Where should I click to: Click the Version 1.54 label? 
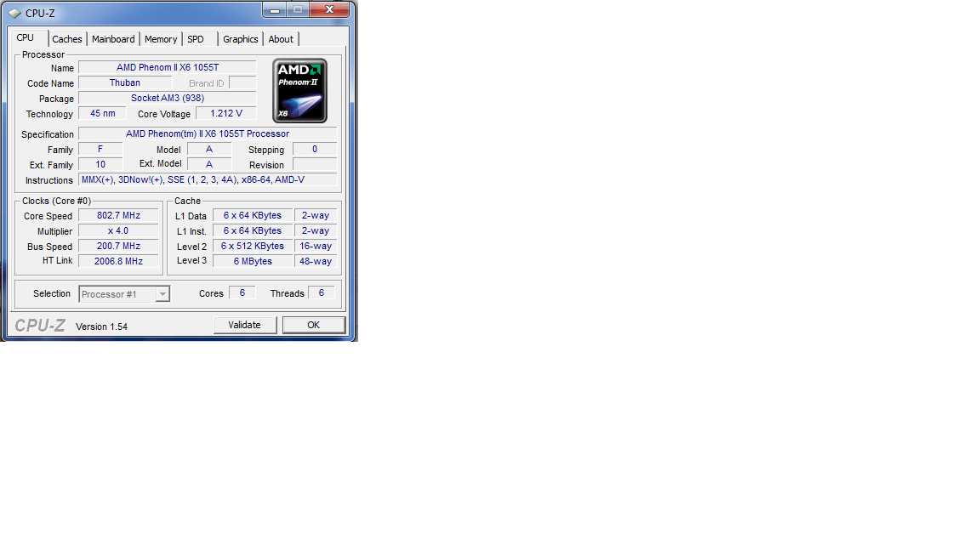101,327
